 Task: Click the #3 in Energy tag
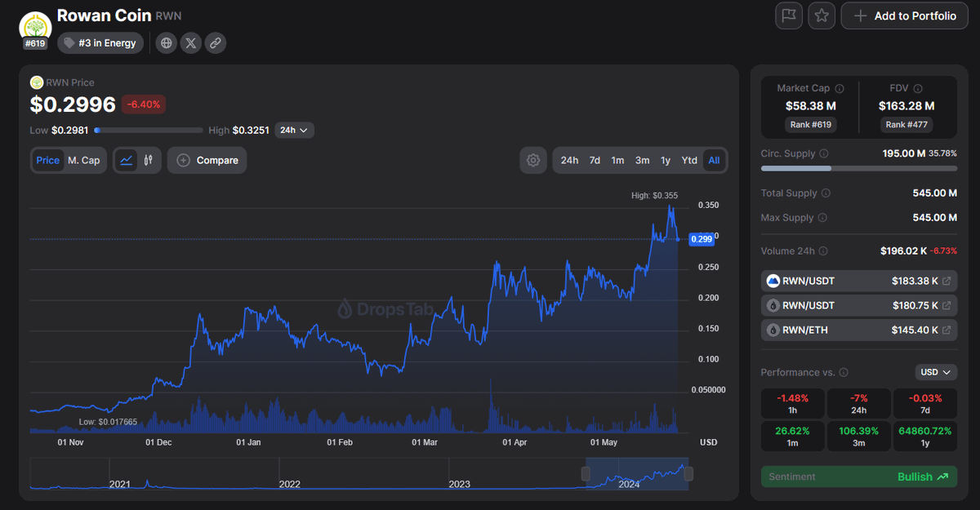tap(100, 43)
